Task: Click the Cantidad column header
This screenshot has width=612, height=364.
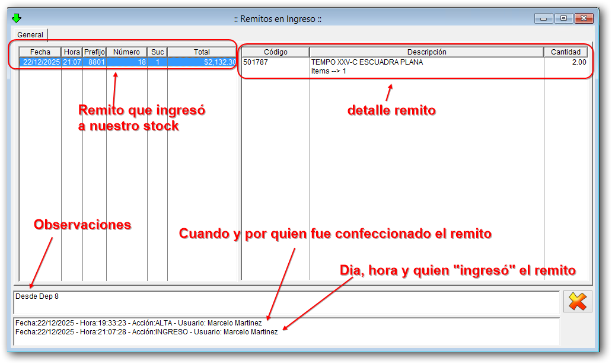Action: click(x=565, y=52)
